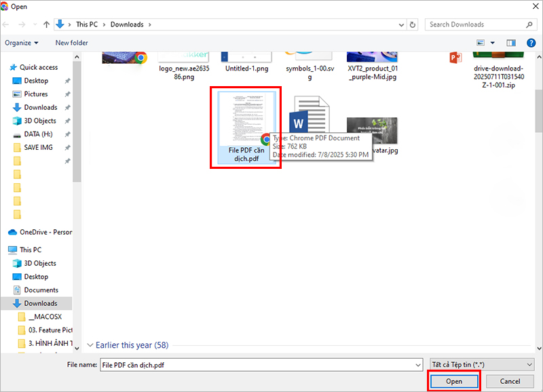The image size is (543, 392).
Task: Open the recent locations dropdown arrow
Action: (x=35, y=24)
